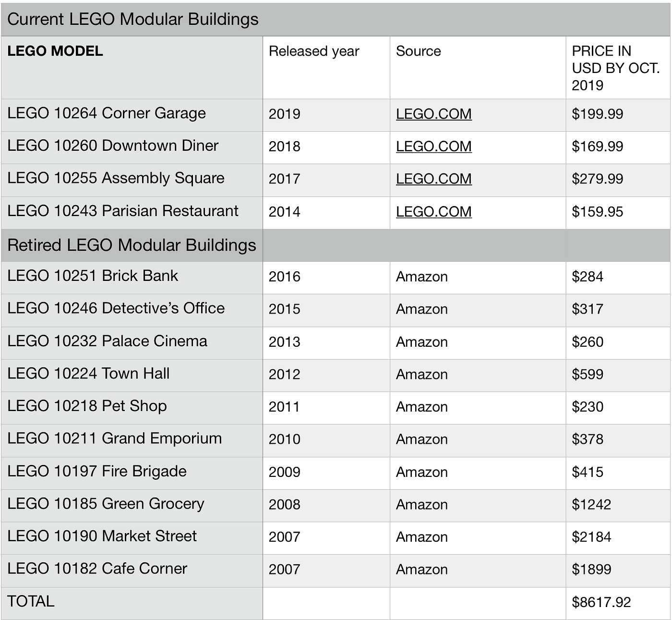Click the LEGO 10232 Palace Cinema cell
This screenshot has height=620, width=672.
tap(132, 342)
